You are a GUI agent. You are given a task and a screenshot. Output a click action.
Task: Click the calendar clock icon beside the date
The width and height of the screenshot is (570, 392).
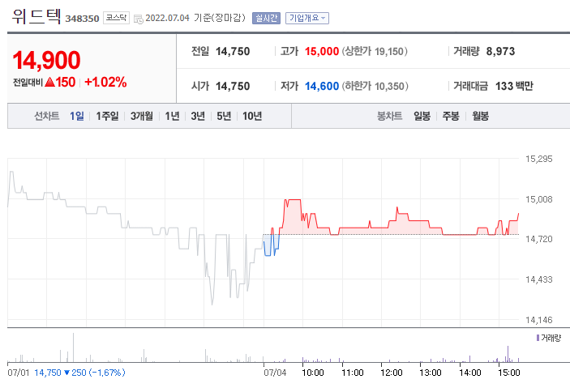point(139,19)
